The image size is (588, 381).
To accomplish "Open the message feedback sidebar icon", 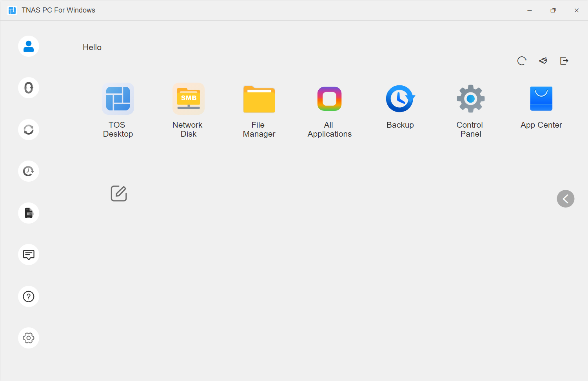I will click(29, 255).
